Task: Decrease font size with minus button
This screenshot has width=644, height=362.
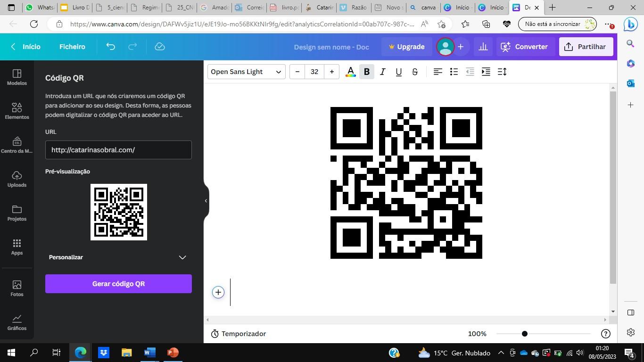Action: tap(297, 72)
